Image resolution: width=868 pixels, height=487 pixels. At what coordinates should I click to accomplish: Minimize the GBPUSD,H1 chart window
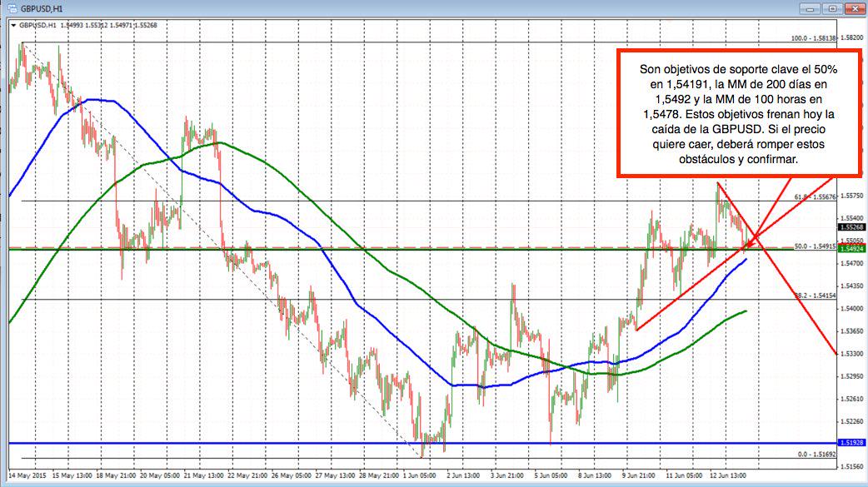[811, 8]
